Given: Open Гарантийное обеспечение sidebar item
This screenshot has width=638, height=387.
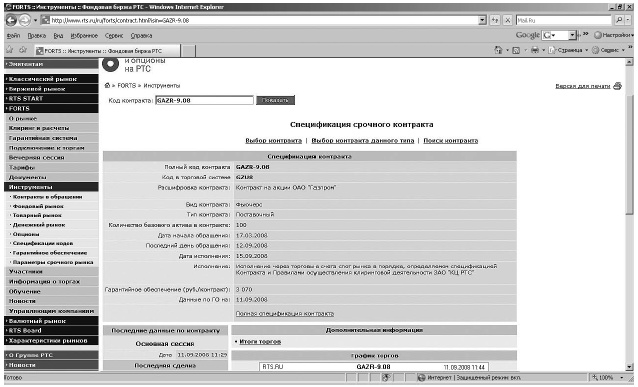Looking at the screenshot, I should point(51,253).
